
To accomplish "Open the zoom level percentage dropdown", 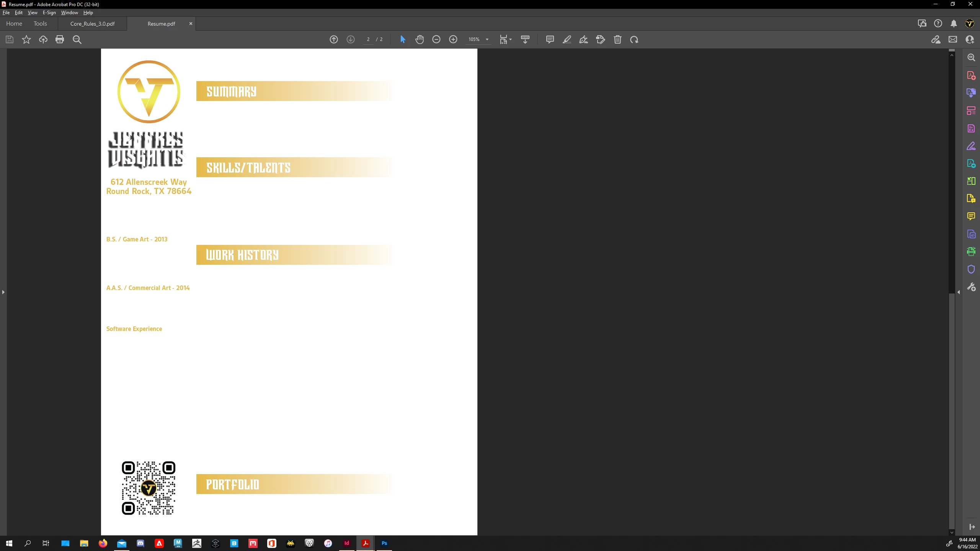I will point(487,39).
